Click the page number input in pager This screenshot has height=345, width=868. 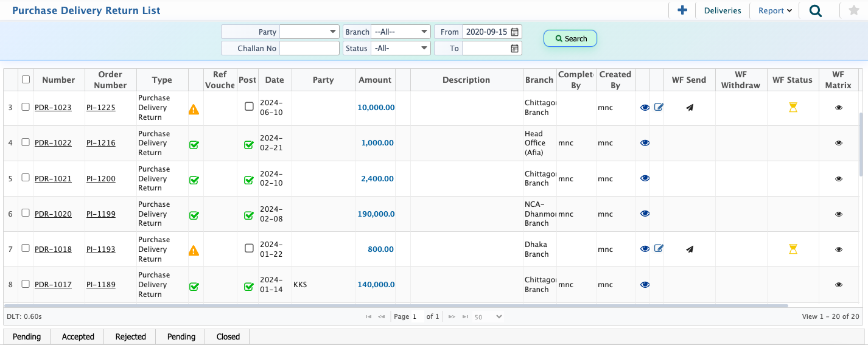pos(417,316)
